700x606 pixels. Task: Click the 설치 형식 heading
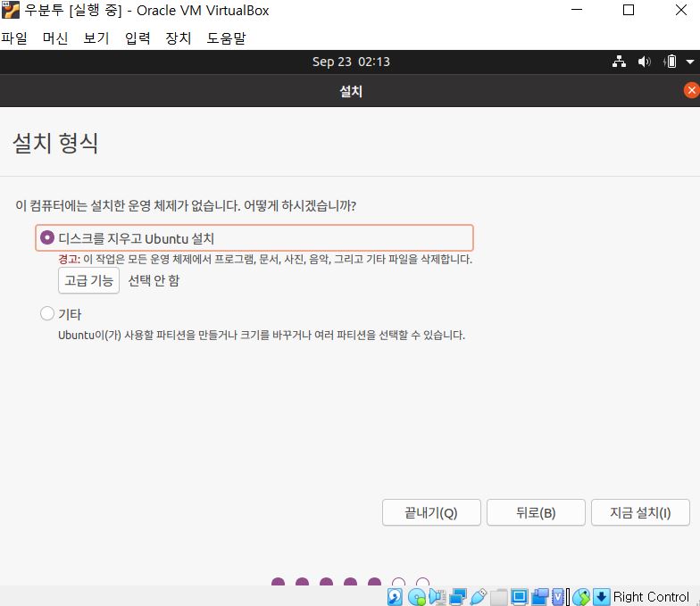pos(55,143)
